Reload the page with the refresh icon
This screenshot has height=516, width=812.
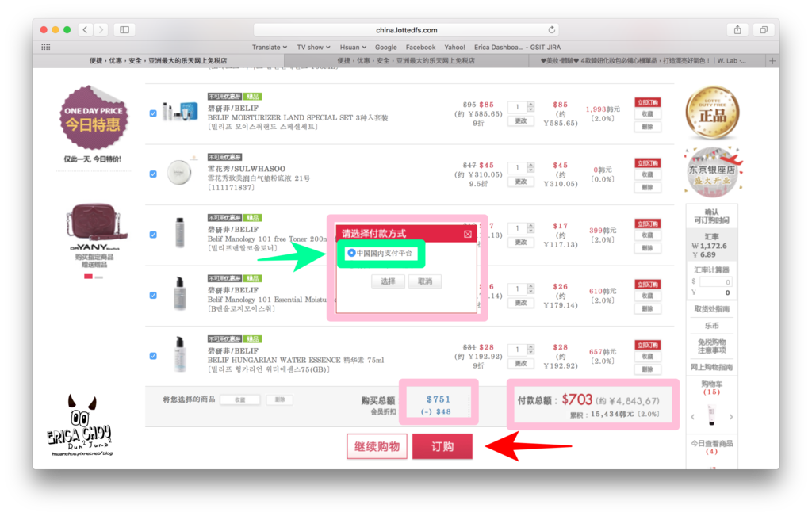552,29
